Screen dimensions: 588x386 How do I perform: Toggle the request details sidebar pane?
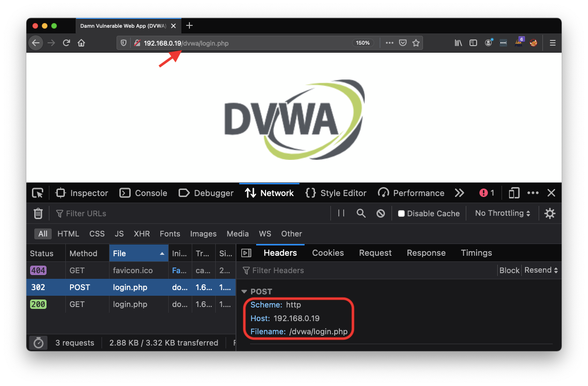click(x=246, y=253)
